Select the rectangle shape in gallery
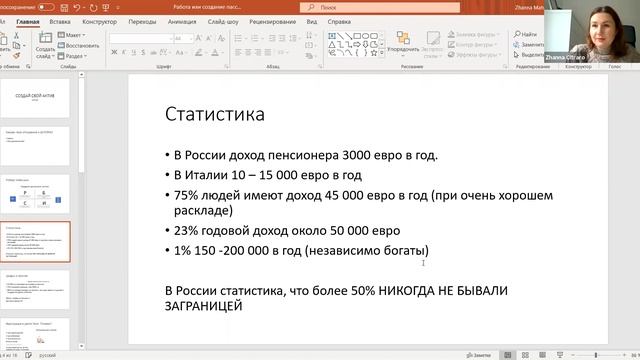Screen dimensions: 640x360 (x=357, y=36)
